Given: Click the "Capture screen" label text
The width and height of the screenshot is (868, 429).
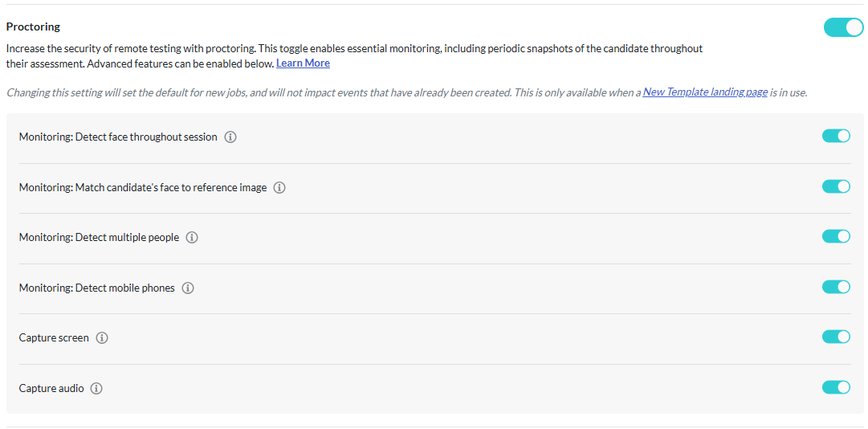Looking at the screenshot, I should pos(54,337).
